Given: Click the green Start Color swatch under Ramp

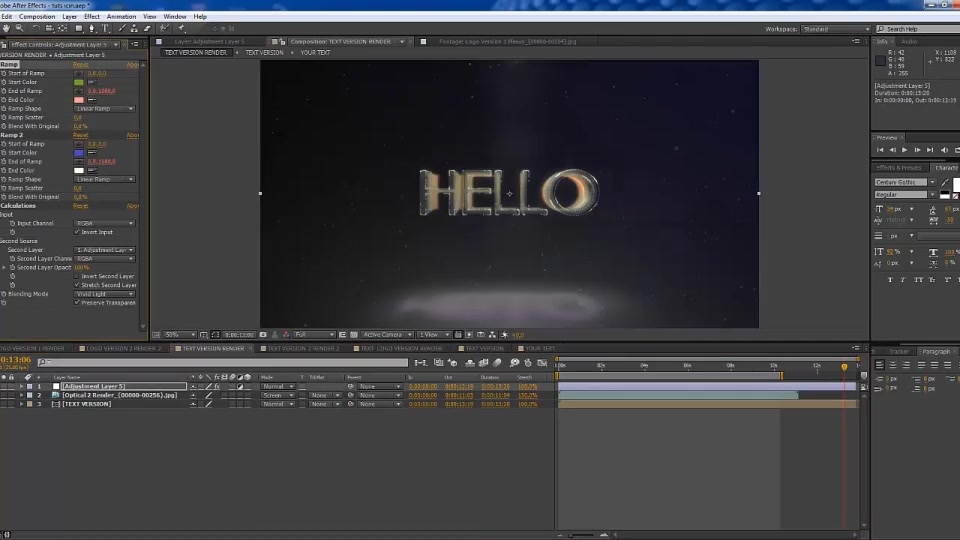Looking at the screenshot, I should coord(78,82).
